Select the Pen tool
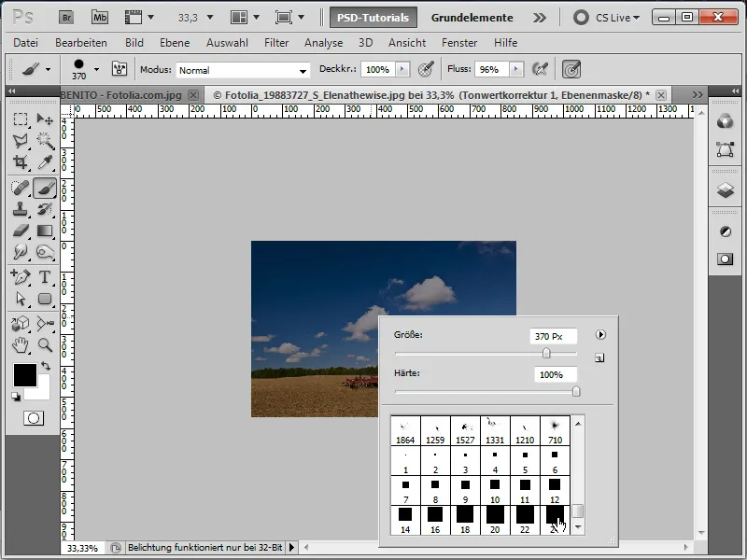Screen dimensions: 747x560 [21, 276]
